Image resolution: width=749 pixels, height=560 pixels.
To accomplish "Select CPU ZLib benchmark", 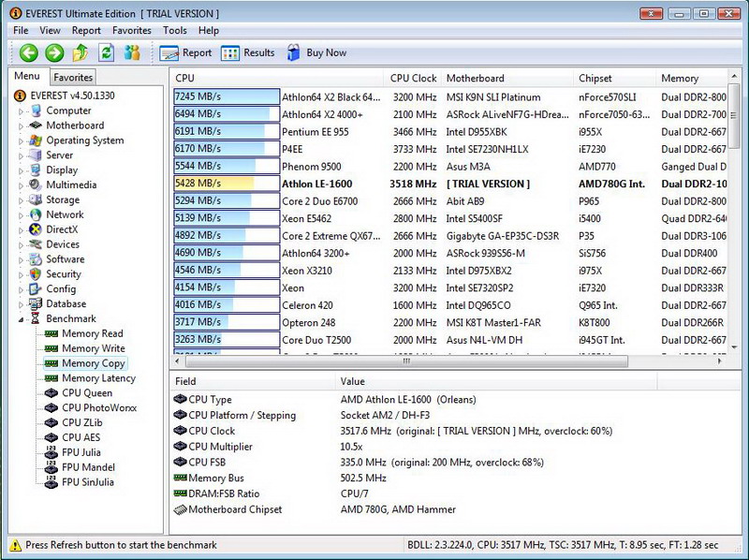I will click(74, 422).
